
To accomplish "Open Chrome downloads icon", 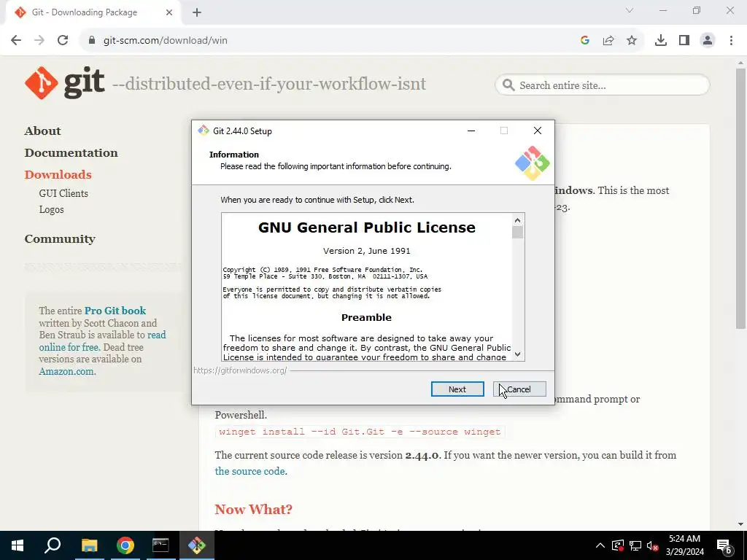I will pos(661,41).
